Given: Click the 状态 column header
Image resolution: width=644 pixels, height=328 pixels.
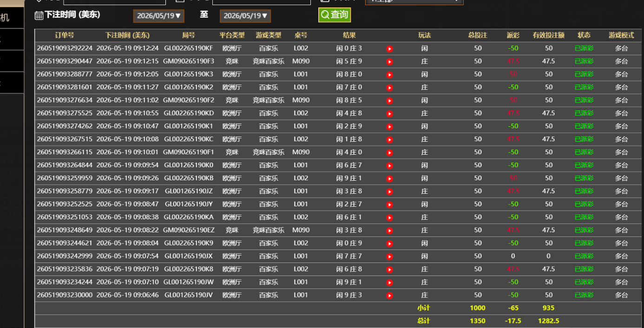Looking at the screenshot, I should [584, 35].
